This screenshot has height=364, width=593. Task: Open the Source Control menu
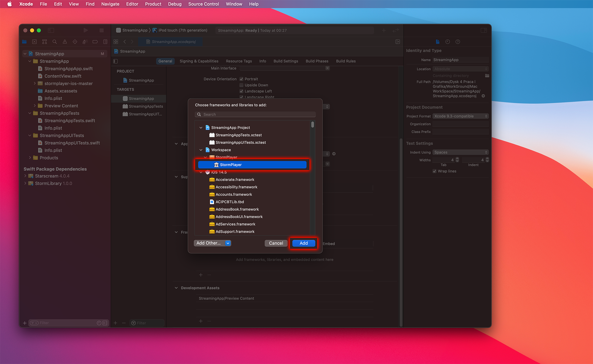[204, 4]
